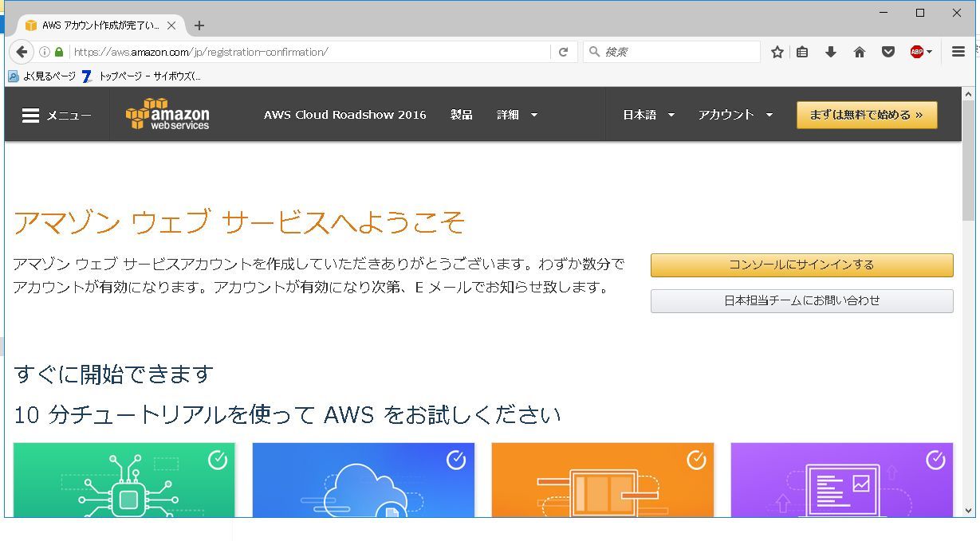Close the AWS account tab
Viewport: 980px width, 541px height.
point(171,25)
